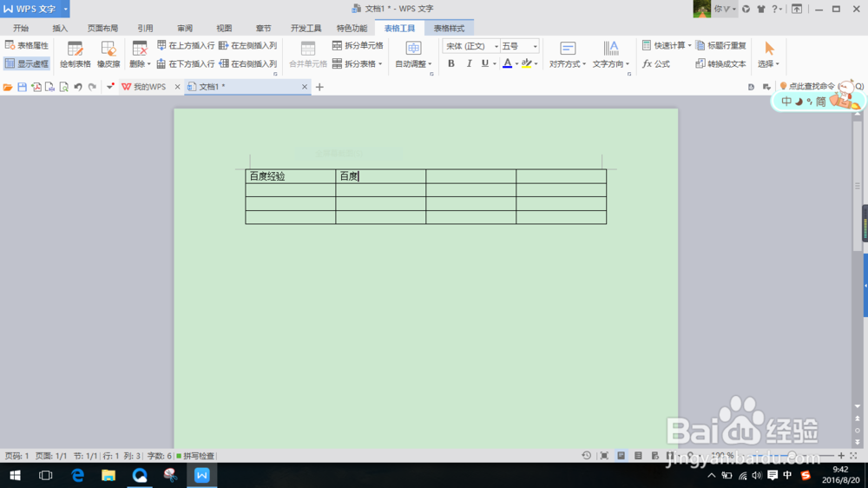Insert row below (在下方插入行)
This screenshot has height=488, width=868.
(186, 63)
